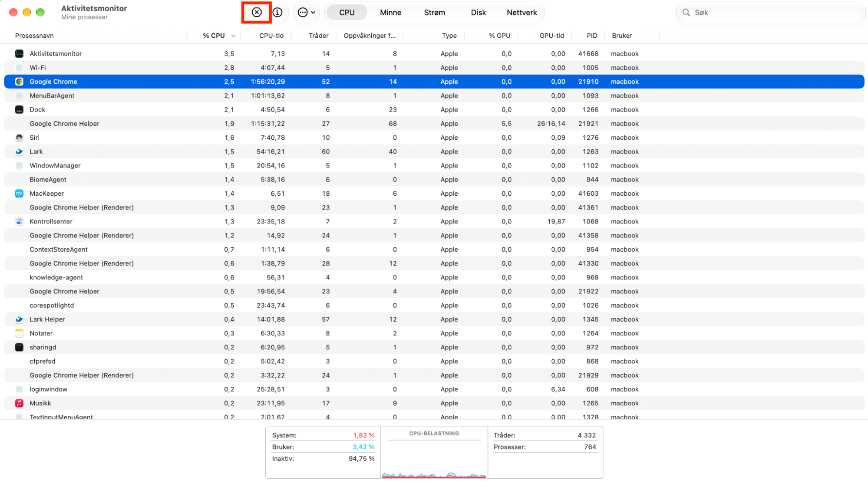Select the loginwindow process row

tap(434, 389)
